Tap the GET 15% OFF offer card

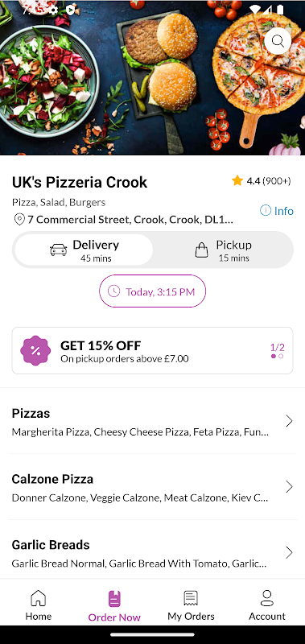pyautogui.click(x=152, y=351)
